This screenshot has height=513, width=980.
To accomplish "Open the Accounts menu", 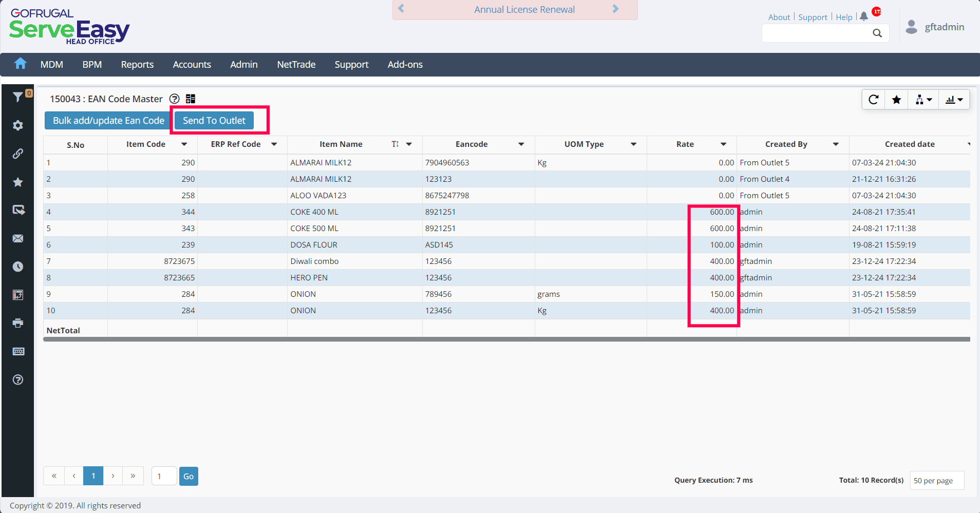I will pos(192,65).
